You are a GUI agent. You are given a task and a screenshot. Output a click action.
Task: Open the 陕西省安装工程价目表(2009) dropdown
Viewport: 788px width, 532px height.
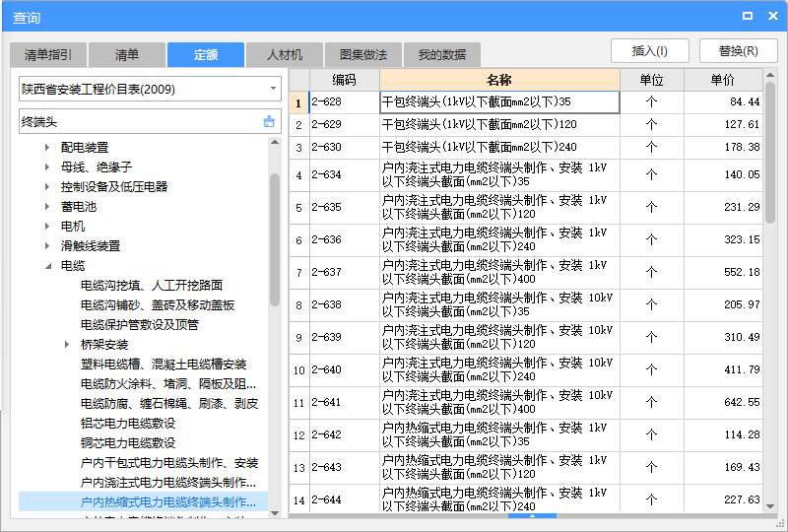[x=273, y=89]
